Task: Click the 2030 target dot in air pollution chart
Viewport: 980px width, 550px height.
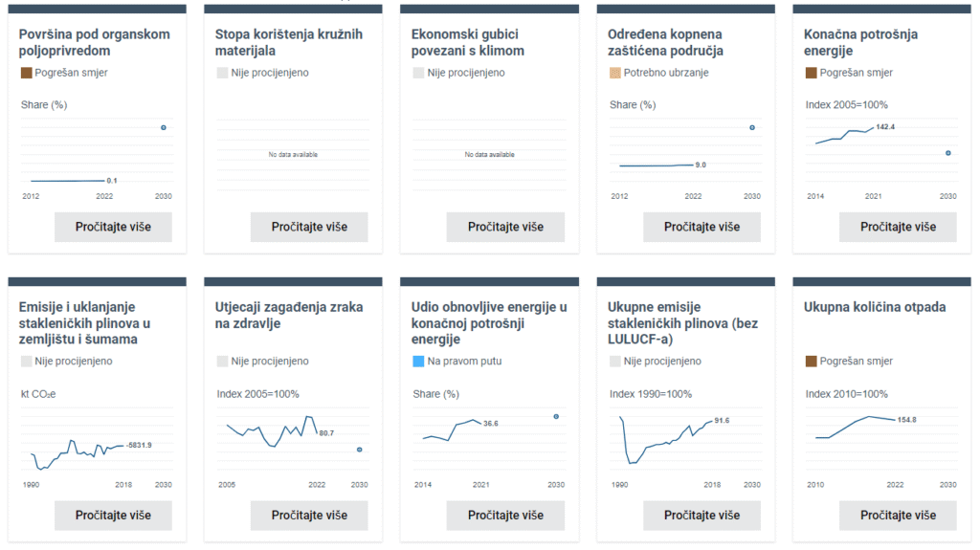Action: (x=360, y=449)
